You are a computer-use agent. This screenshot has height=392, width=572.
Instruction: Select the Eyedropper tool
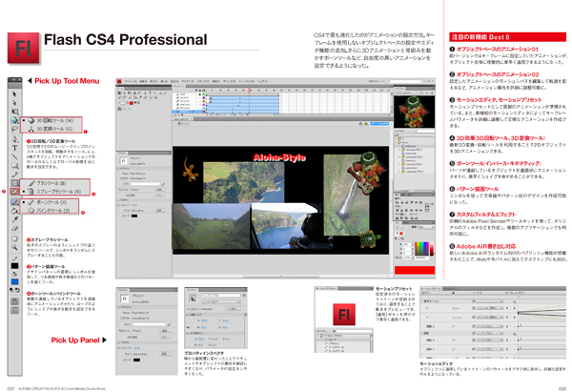point(14,219)
